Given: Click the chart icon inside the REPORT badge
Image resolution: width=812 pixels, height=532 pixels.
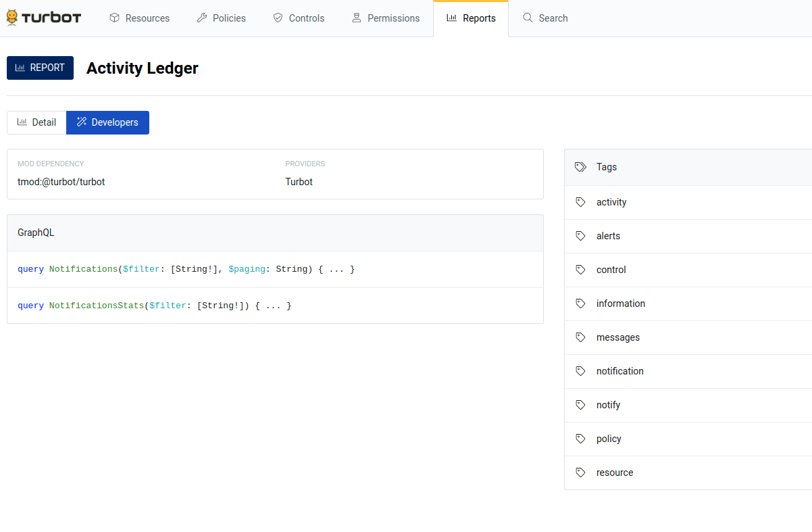Looking at the screenshot, I should (x=20, y=68).
